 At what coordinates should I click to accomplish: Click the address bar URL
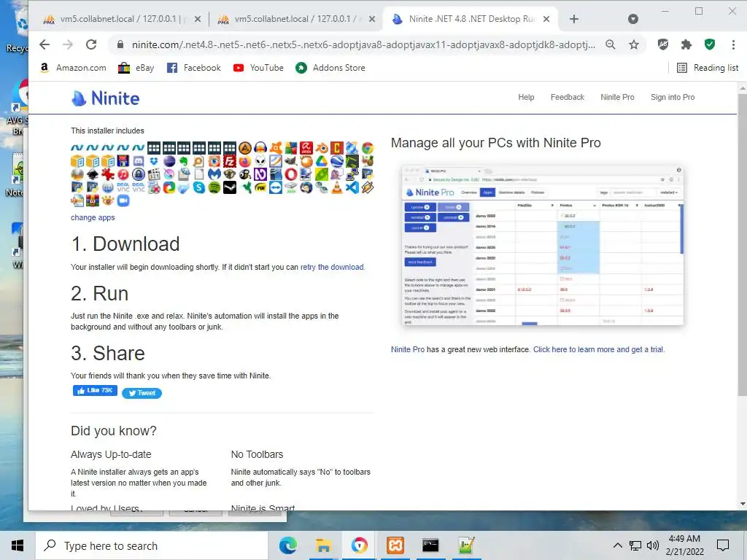click(x=363, y=44)
